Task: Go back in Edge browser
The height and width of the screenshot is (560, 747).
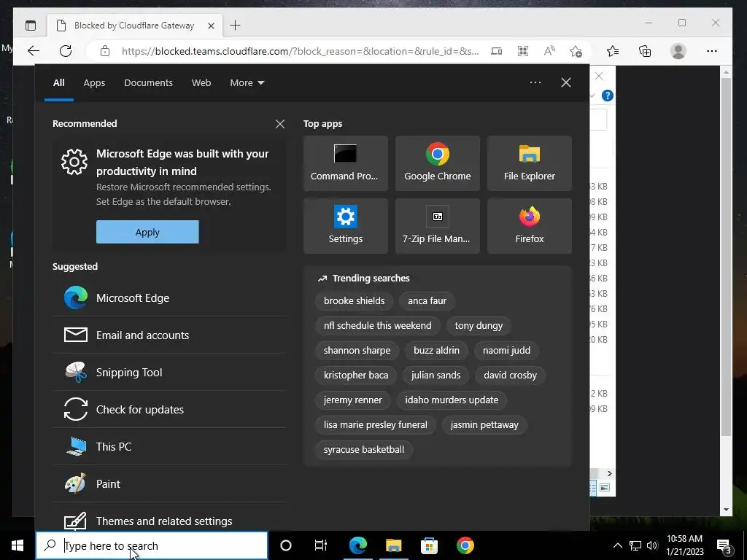Action: click(34, 51)
